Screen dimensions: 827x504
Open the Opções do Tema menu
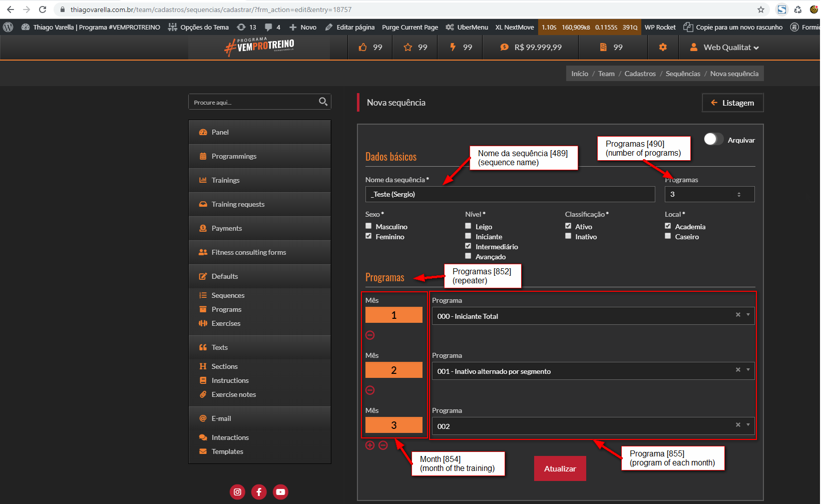(198, 27)
